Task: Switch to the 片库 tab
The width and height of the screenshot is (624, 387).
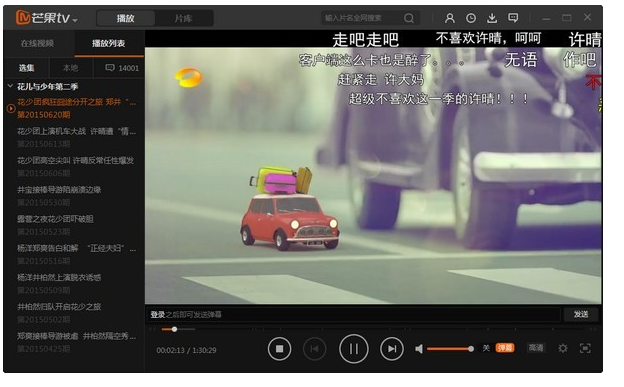Action: (184, 18)
